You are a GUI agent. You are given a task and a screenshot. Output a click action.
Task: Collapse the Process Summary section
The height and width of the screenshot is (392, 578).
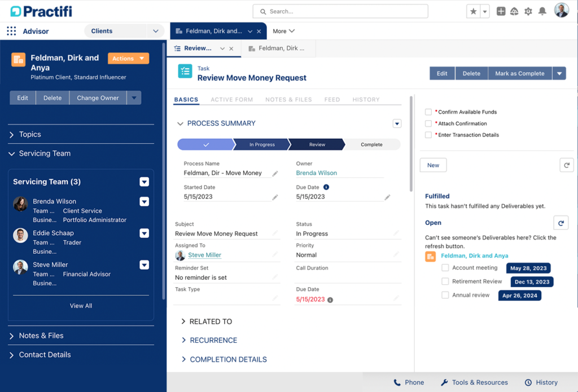181,123
